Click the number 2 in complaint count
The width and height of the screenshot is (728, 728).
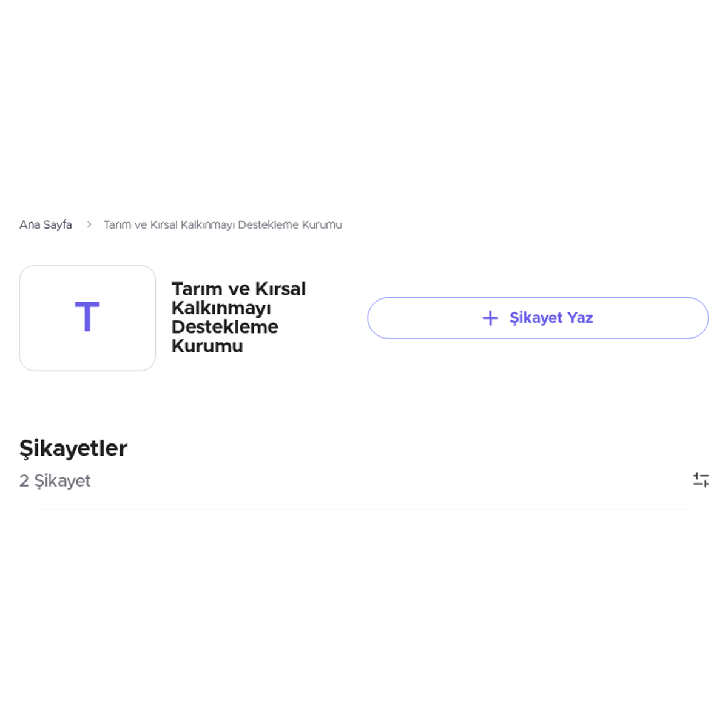point(24,480)
